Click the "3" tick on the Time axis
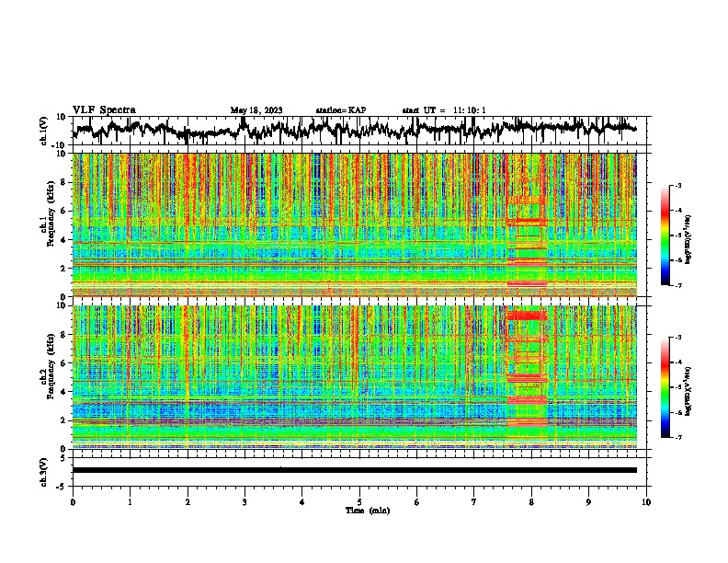Viewport: 728px width, 563px height. click(245, 502)
